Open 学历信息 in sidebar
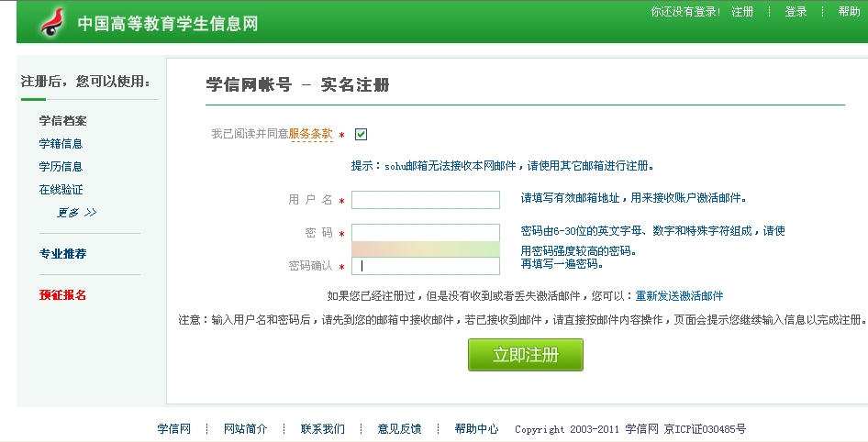Screen dimensions: 868x442 click(61, 167)
